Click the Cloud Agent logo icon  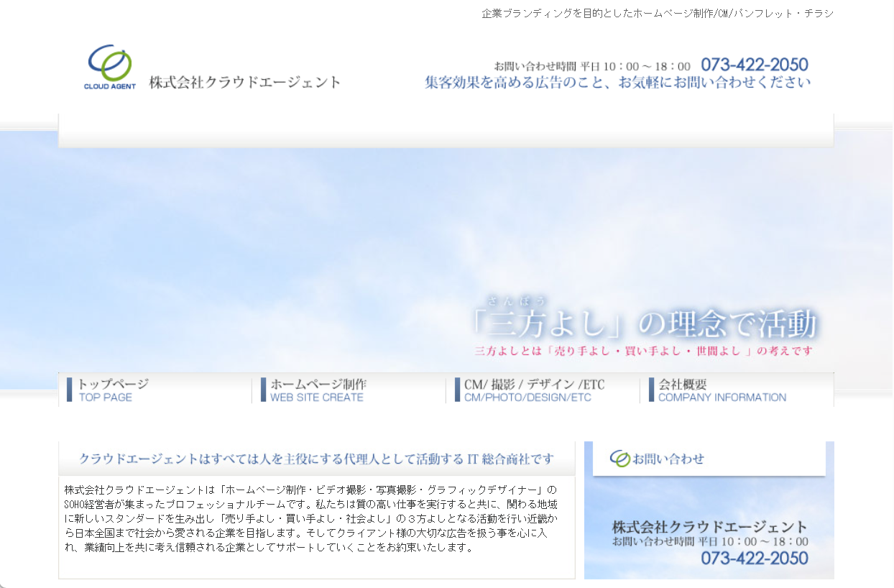[x=109, y=66]
